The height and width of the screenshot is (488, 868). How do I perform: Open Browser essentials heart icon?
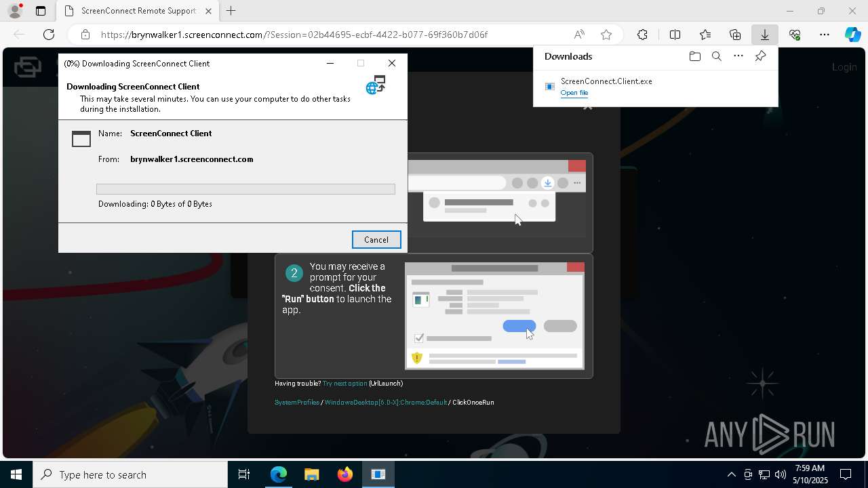[x=795, y=35]
